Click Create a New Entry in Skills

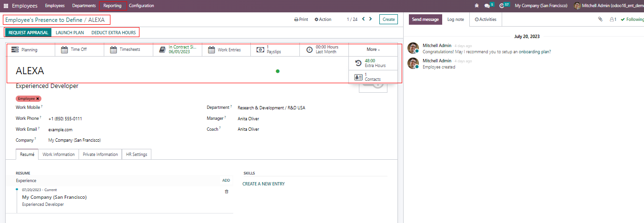point(264,184)
